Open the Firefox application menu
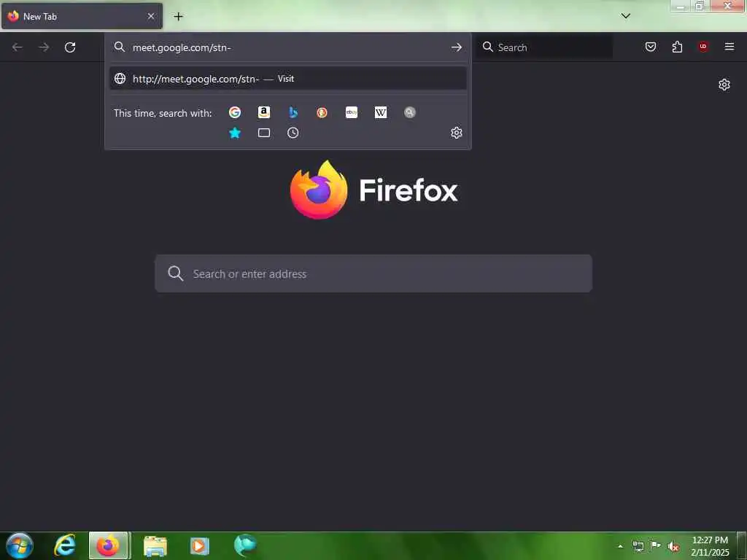747x560 pixels. coord(729,47)
